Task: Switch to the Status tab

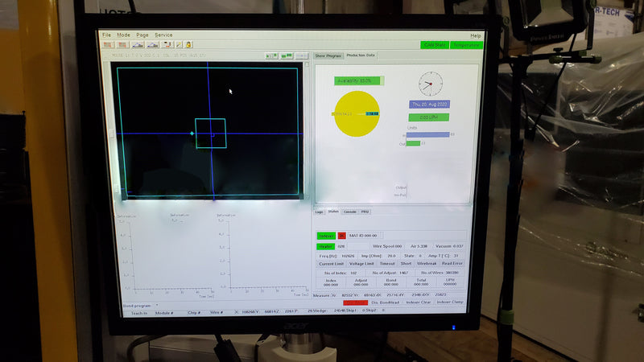Action: click(x=333, y=212)
